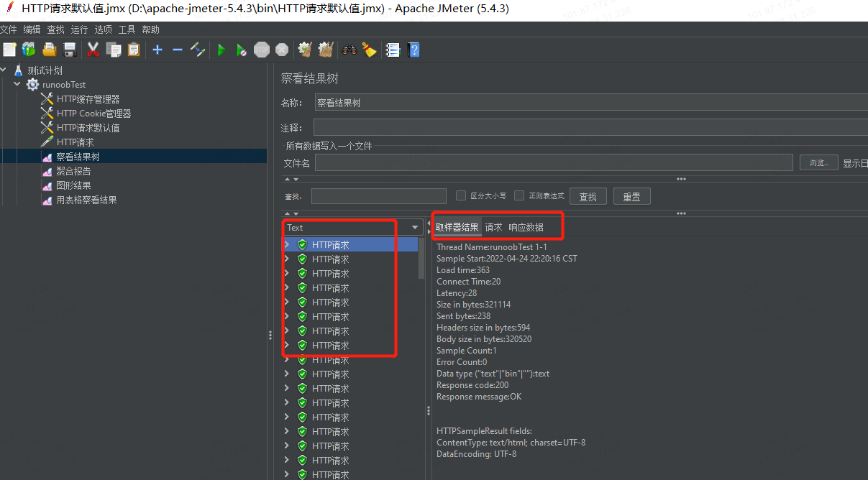This screenshot has width=868, height=480.
Task: Click the 重置 button
Action: tap(631, 196)
